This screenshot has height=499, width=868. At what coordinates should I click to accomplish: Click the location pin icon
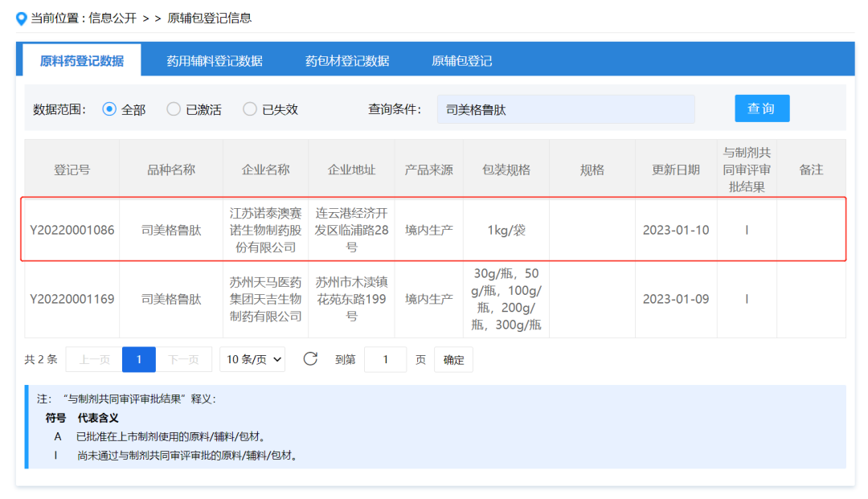[x=22, y=18]
